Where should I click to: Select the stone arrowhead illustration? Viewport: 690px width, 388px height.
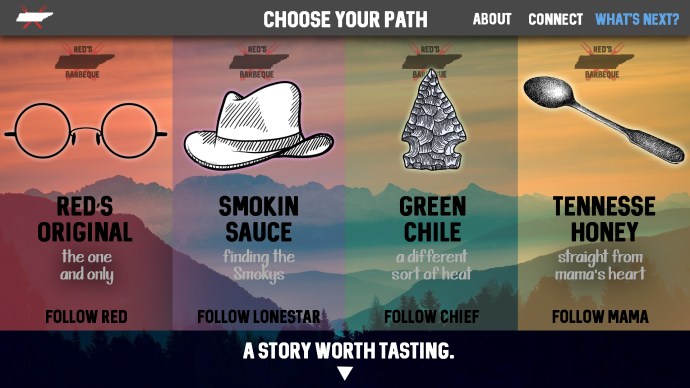point(433,120)
